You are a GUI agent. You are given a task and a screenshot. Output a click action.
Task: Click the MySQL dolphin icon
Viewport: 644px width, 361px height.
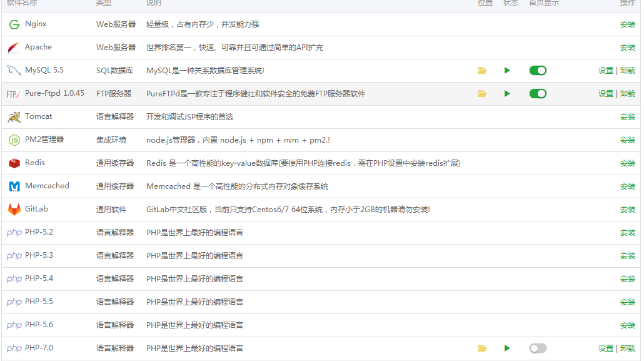14,71
